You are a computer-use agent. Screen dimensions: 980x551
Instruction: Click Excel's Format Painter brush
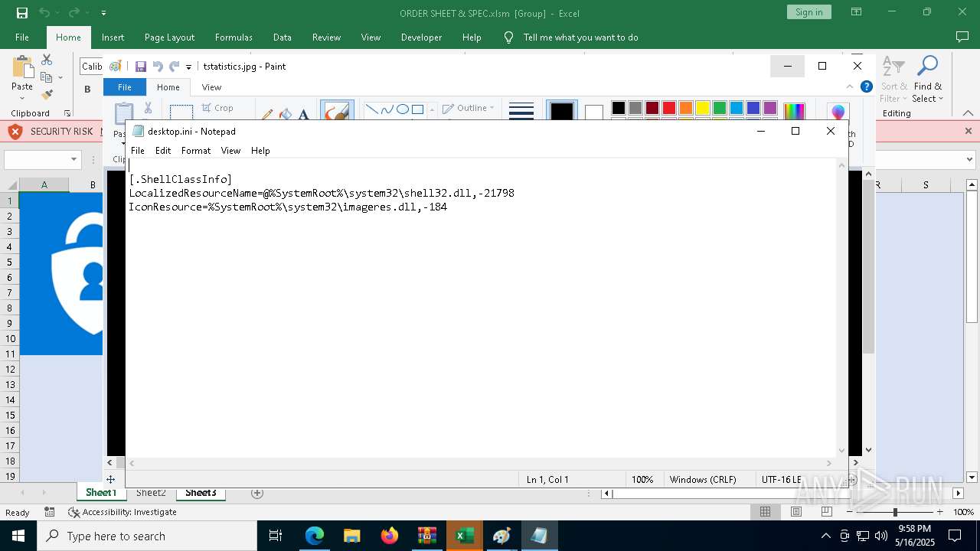[x=47, y=95]
